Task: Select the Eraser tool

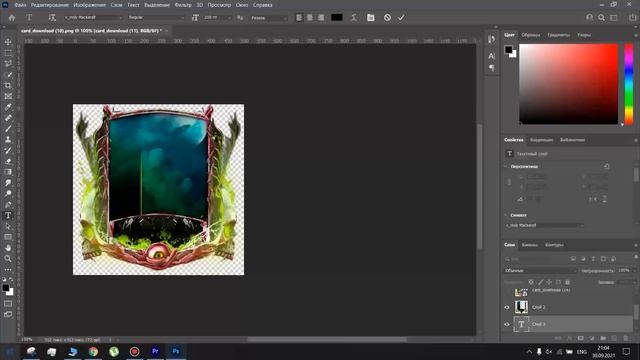Action: point(8,161)
